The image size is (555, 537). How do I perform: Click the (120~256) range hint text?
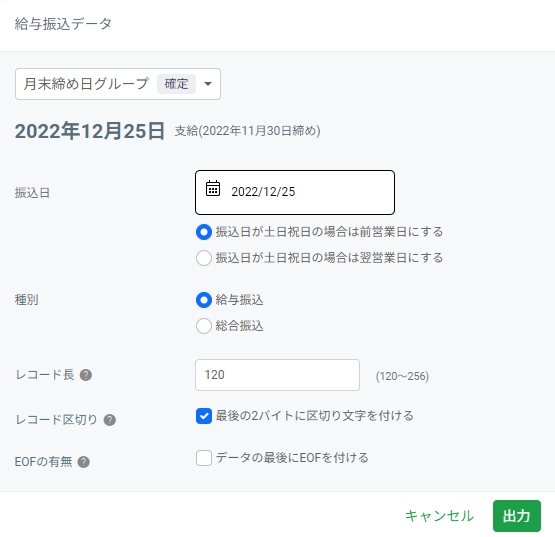[402, 376]
